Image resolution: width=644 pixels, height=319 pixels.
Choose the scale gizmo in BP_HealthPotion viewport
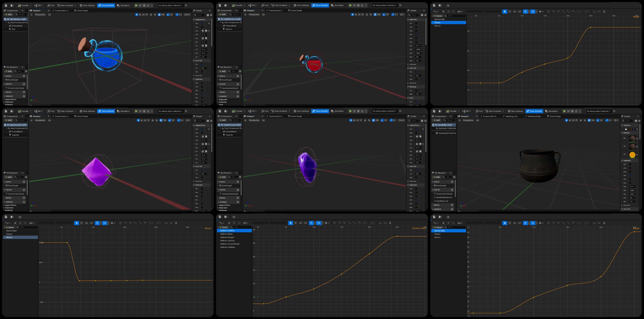click(362, 15)
